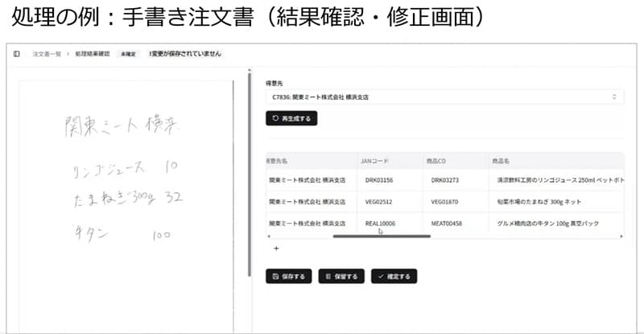Edit JAN code cell DRK03156
The image size is (644, 334).
[379, 180]
